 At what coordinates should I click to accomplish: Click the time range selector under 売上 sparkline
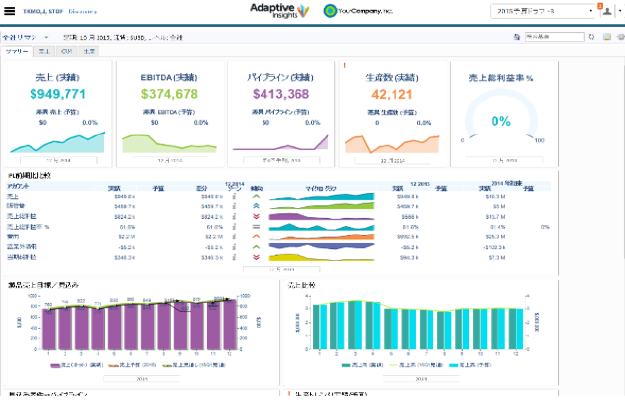(58, 158)
